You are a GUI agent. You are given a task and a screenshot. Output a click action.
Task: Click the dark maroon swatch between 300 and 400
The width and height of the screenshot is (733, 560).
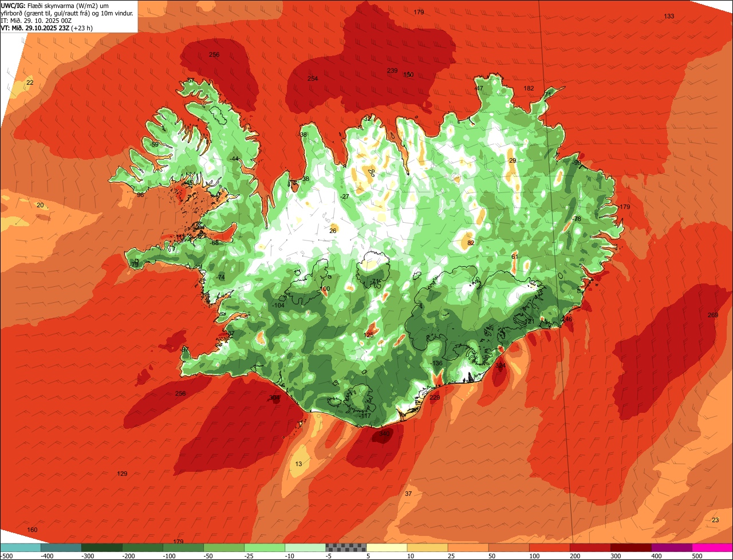tap(631, 547)
